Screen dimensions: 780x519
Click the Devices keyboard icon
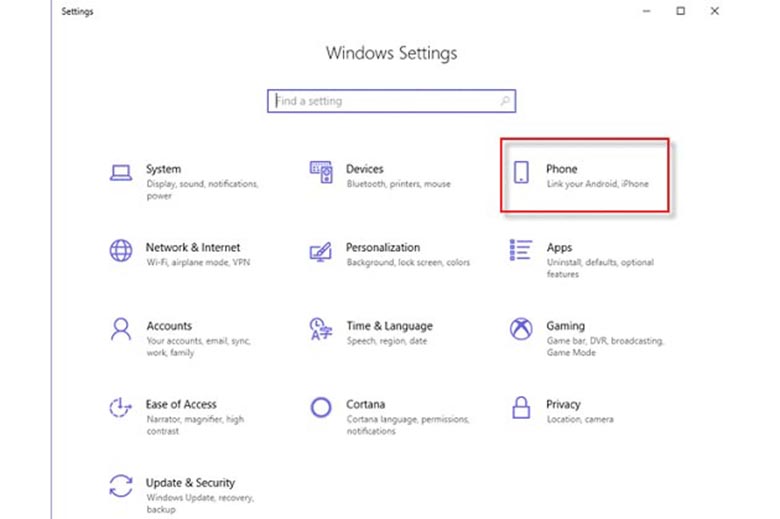[321, 172]
